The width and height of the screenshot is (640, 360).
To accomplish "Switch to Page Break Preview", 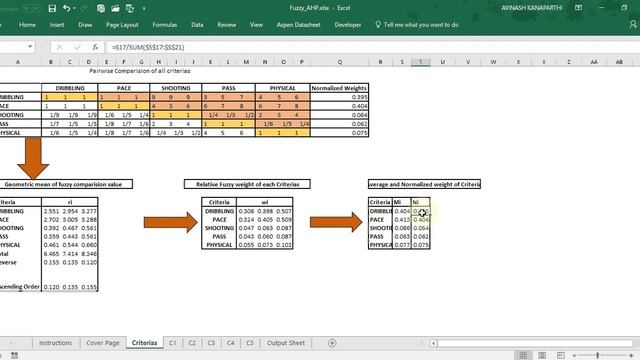I will pos(561,356).
